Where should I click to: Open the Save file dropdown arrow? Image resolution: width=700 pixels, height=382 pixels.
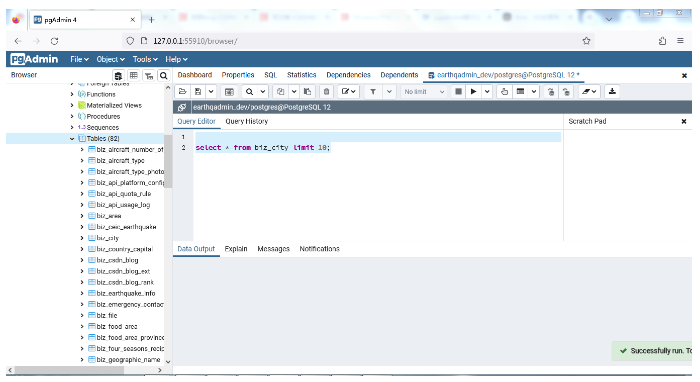coord(211,91)
